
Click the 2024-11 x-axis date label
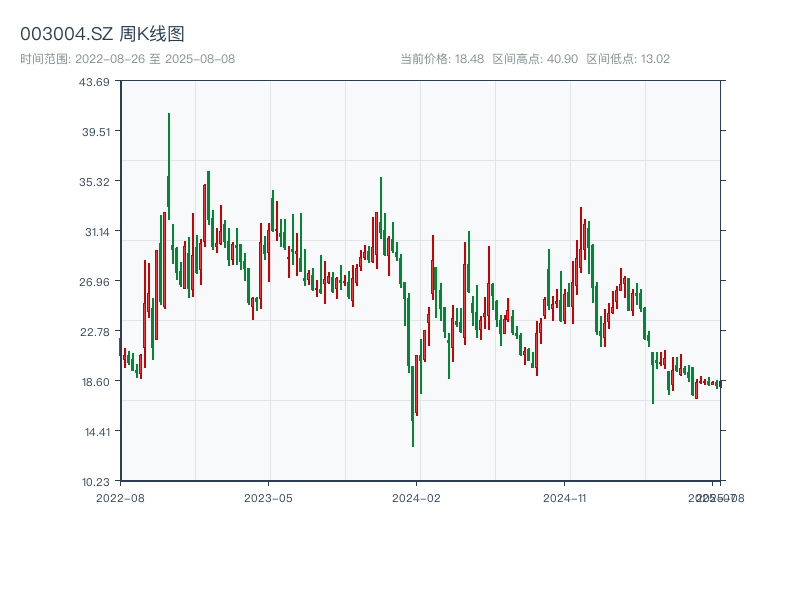pos(565,497)
